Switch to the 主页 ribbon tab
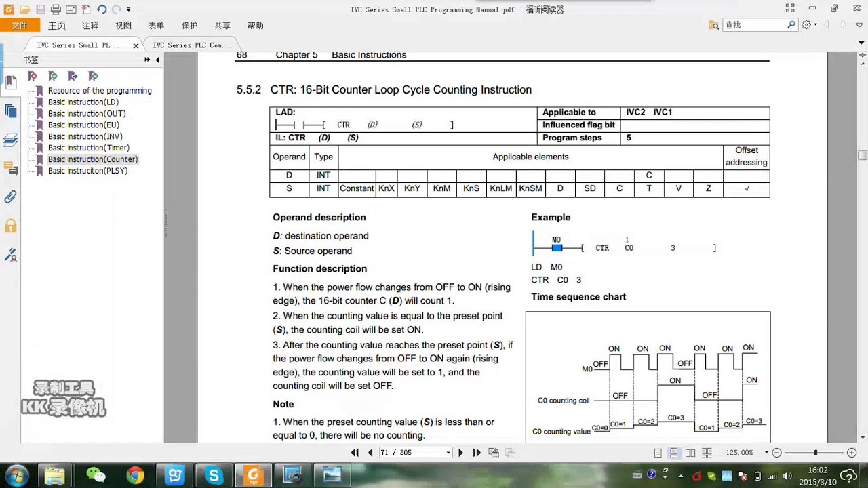The width and height of the screenshot is (868, 488). 57,26
